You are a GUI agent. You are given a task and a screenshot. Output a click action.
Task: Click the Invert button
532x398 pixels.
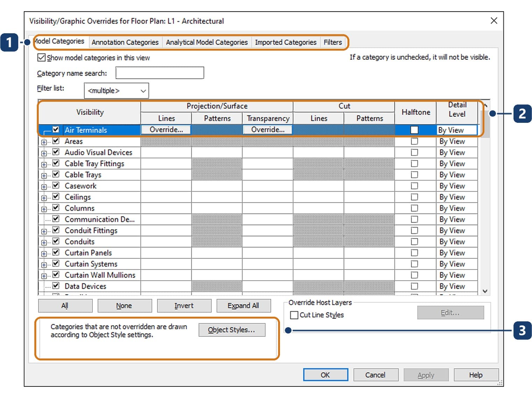[x=184, y=306]
